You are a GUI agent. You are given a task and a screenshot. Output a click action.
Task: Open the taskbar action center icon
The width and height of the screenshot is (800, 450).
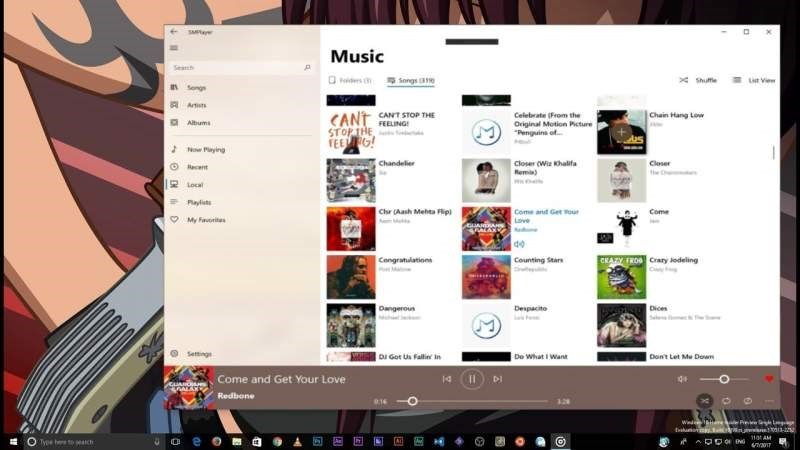783,442
